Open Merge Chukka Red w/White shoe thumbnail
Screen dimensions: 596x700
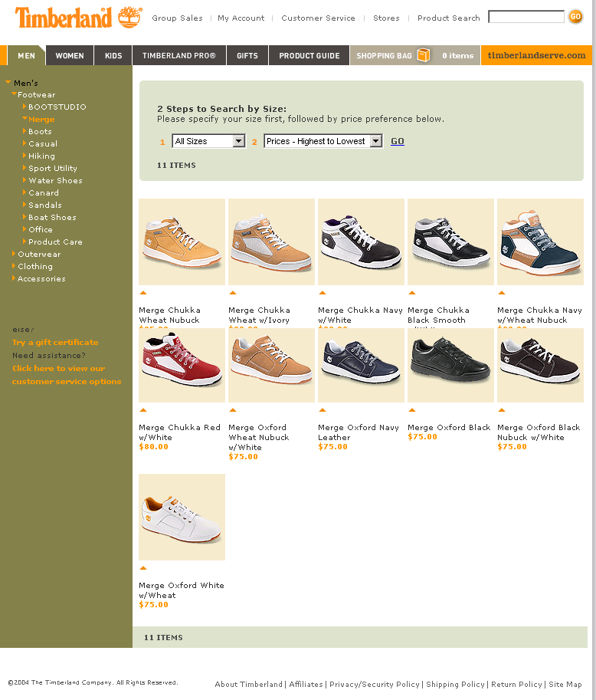click(182, 365)
